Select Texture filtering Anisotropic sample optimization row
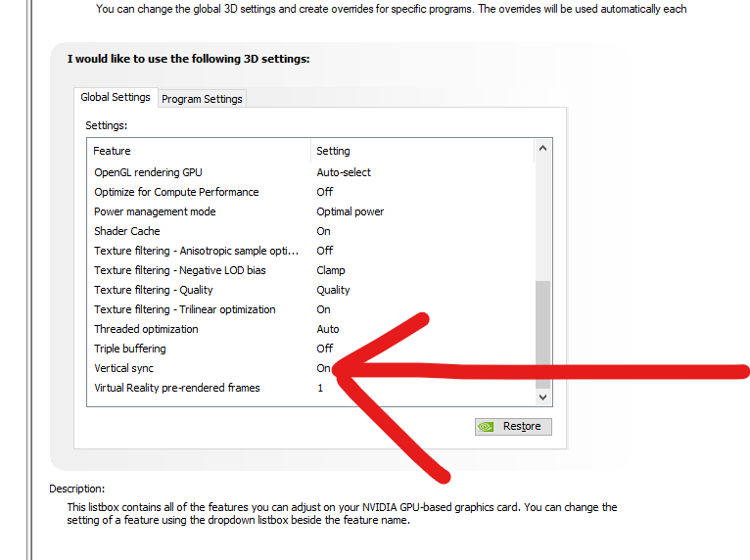 click(x=313, y=251)
